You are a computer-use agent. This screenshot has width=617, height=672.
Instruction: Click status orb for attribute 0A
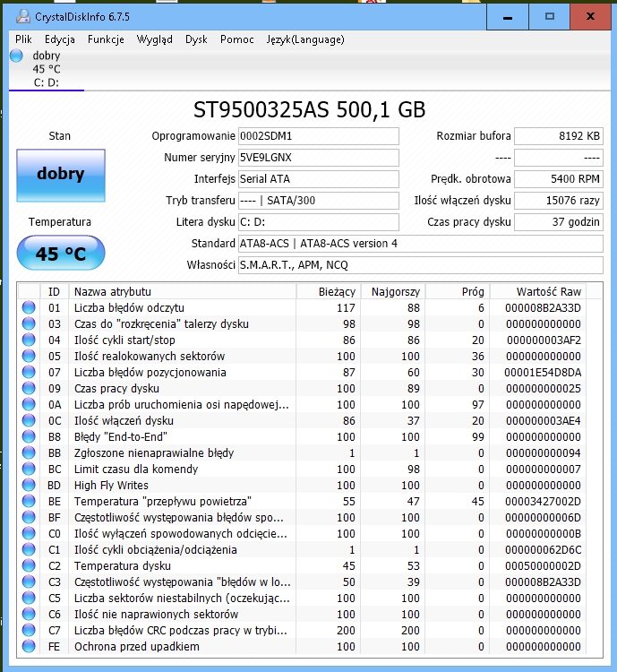click(29, 405)
